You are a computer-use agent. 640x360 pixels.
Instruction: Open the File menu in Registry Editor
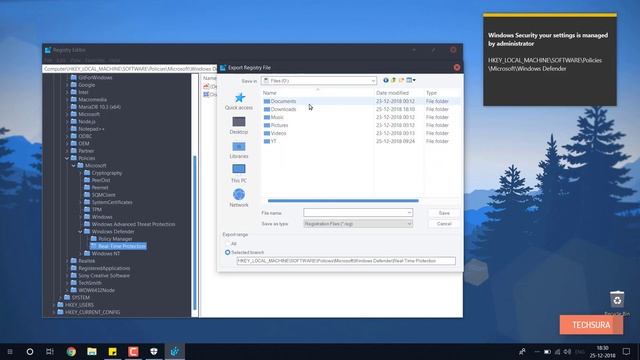tap(48, 60)
